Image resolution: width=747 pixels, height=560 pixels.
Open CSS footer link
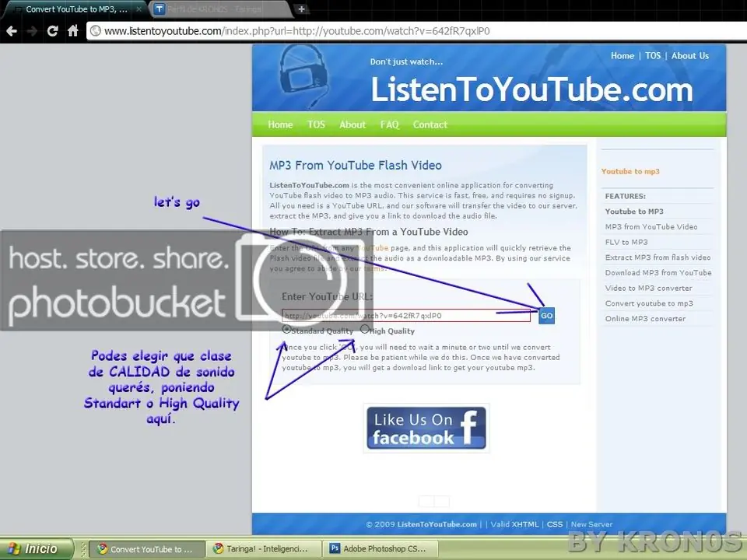point(555,524)
